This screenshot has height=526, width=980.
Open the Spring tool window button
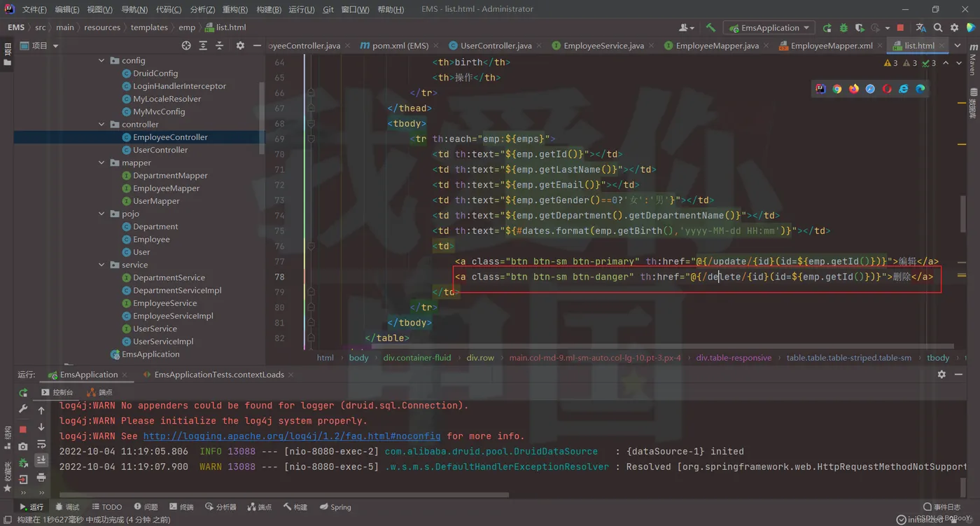pos(335,507)
